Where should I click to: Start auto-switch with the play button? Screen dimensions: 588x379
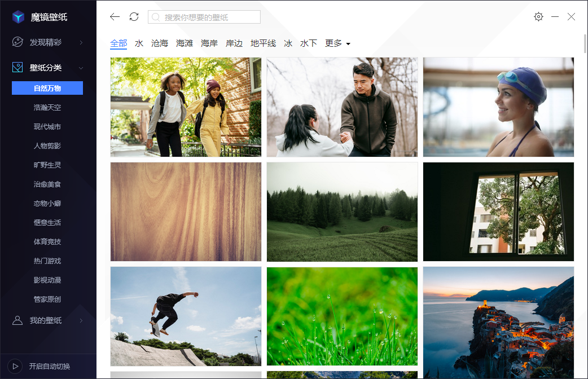coord(15,366)
